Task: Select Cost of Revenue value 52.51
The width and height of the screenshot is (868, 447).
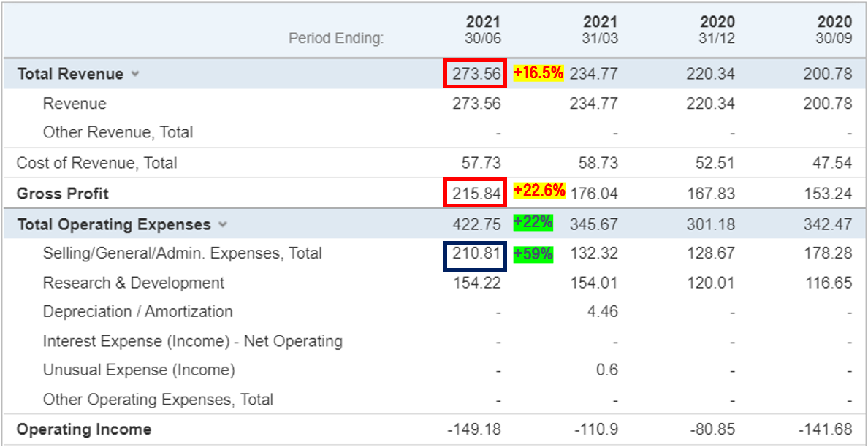Action: [x=716, y=163]
